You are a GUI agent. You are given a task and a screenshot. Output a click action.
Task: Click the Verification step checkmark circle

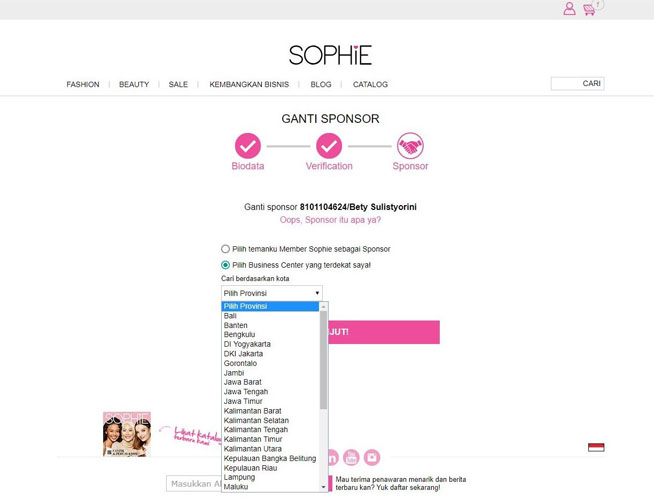329,146
